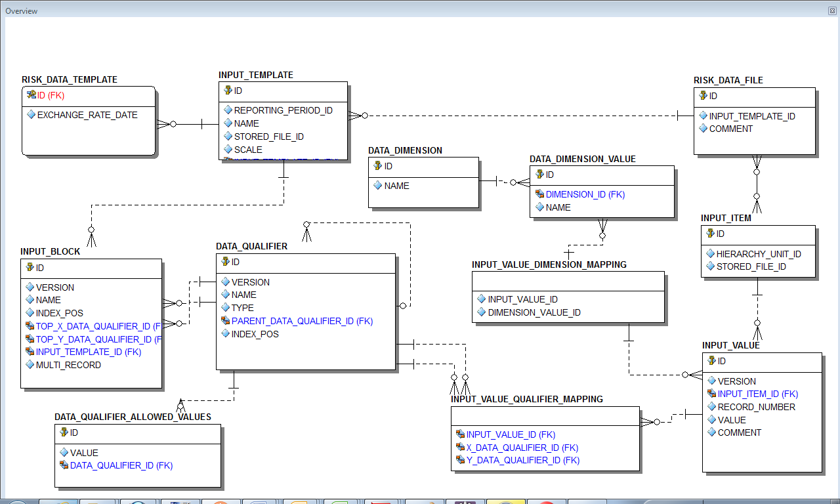
Task: Click the VERSION column in INPUT_VALUE
Action: coord(737,381)
